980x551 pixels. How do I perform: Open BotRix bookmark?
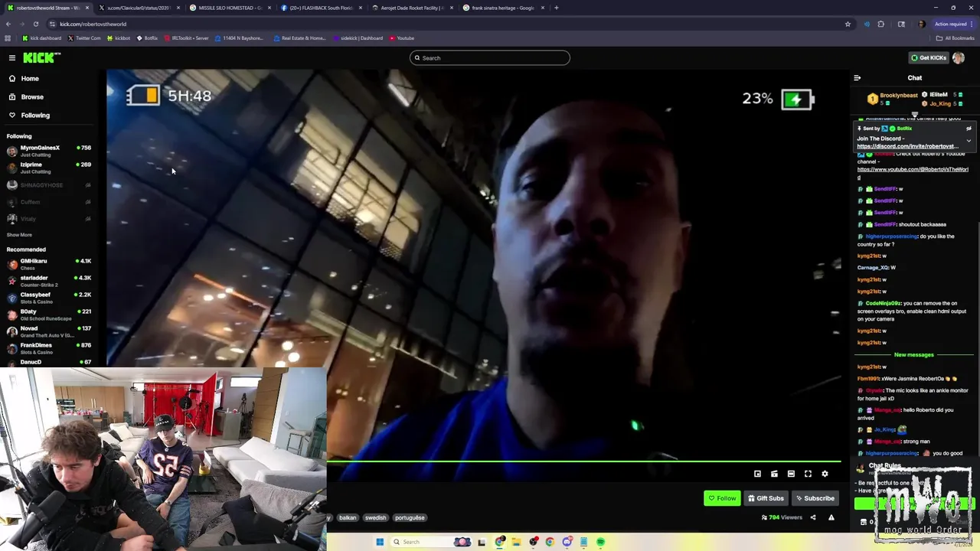coord(147,38)
